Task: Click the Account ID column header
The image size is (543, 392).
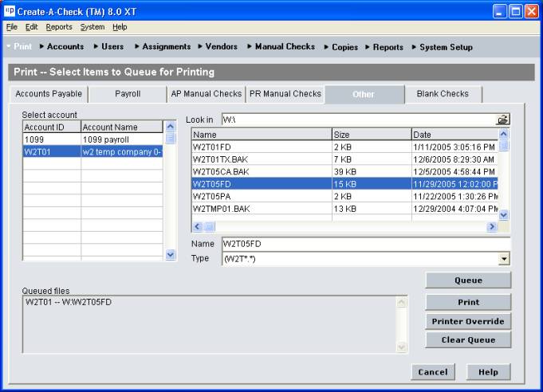Action: point(52,127)
